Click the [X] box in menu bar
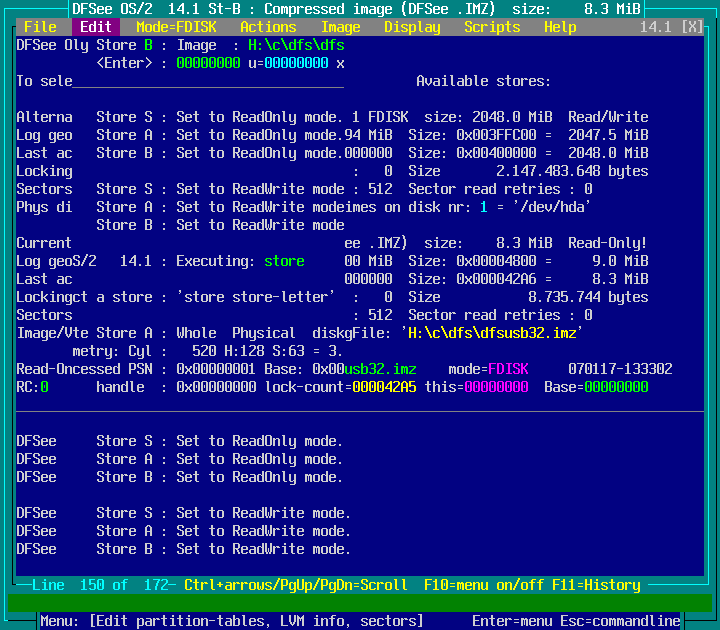This screenshot has width=720, height=630. (692, 27)
